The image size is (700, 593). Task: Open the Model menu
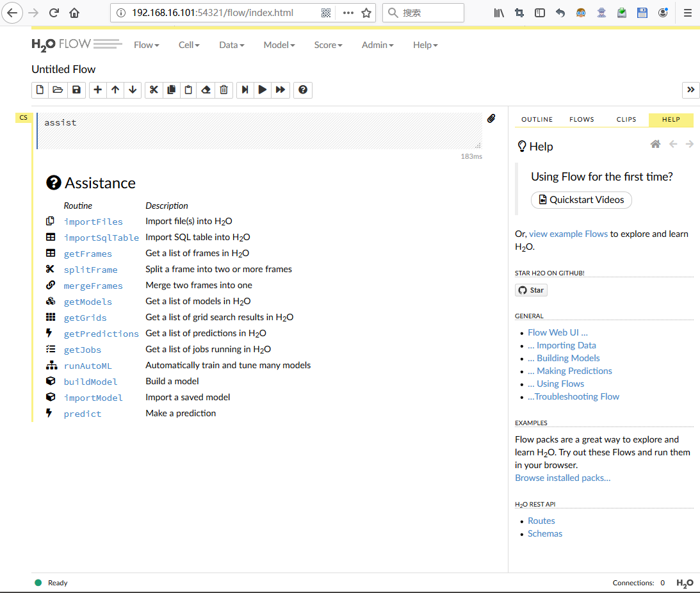point(279,45)
